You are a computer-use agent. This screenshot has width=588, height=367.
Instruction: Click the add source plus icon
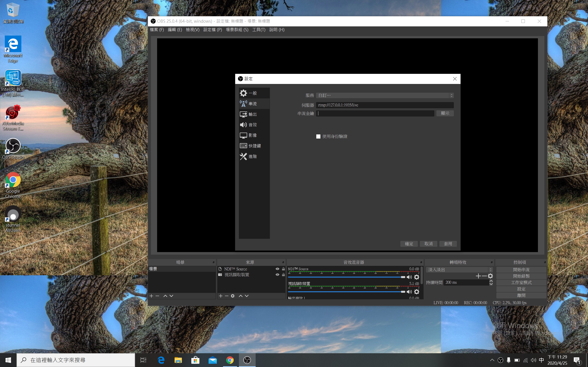(x=221, y=296)
